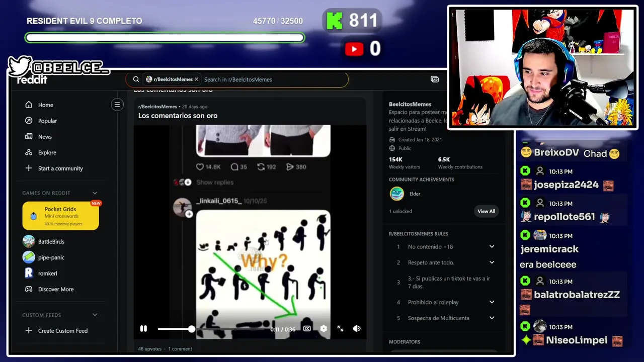Click the ad icon in Reddit header
Viewport: 644px width, 362px height.
[435, 79]
